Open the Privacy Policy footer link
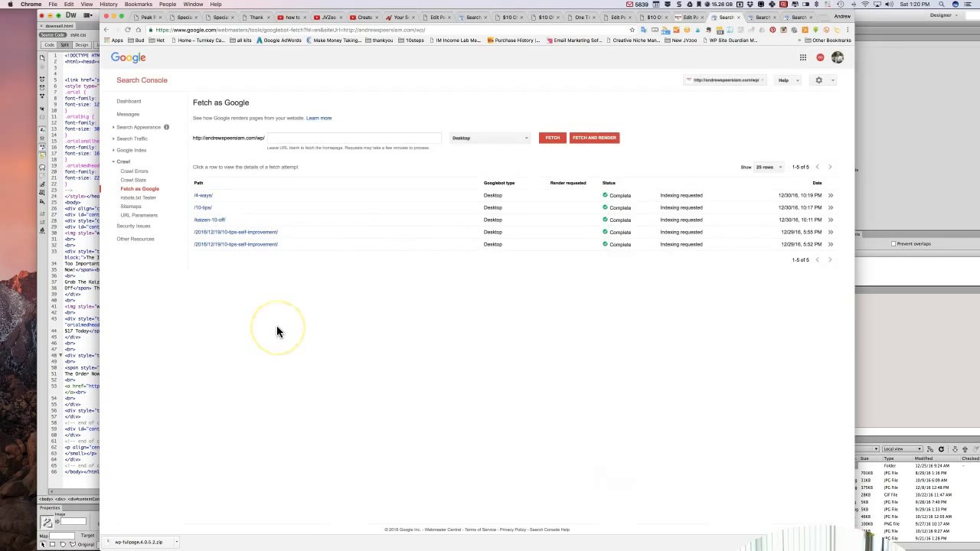The height and width of the screenshot is (551, 980). coord(513,530)
